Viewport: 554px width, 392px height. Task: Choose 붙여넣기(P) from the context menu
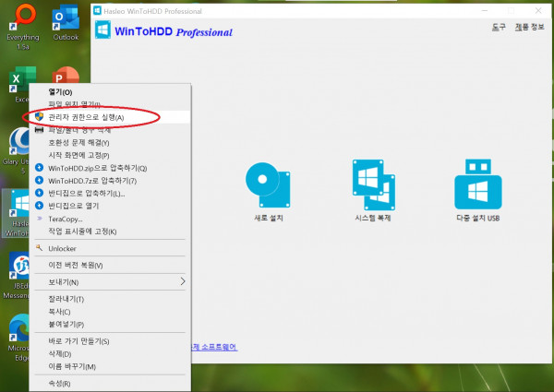111,325
